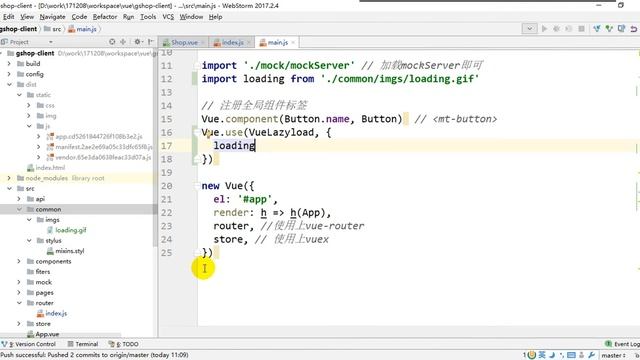This screenshot has height=360, width=640.
Task: Open Terminal tool window
Action: (x=83, y=344)
